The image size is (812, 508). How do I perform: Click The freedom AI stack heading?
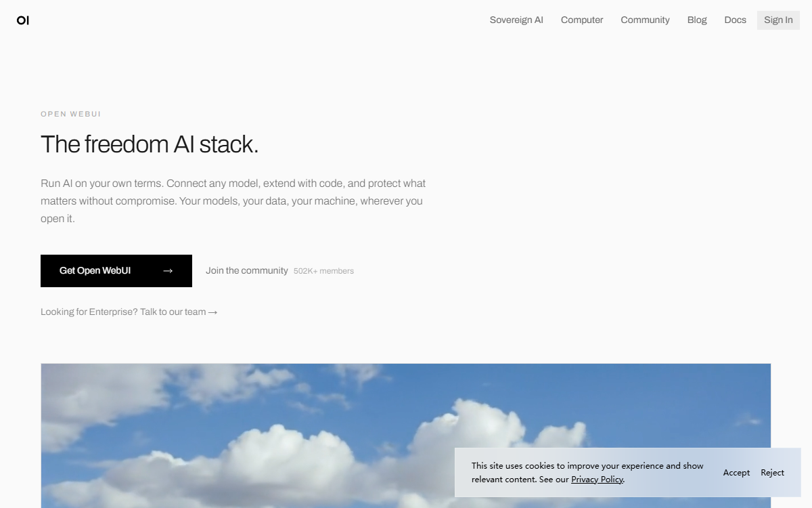[x=150, y=144]
